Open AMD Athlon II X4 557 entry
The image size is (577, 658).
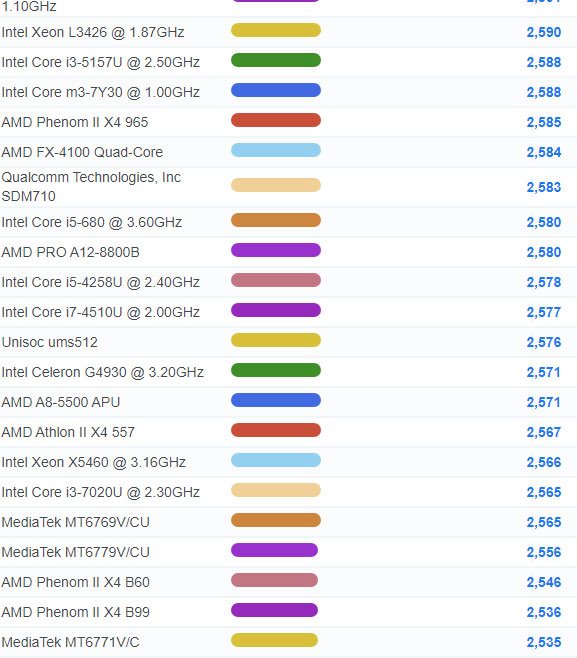(68, 433)
